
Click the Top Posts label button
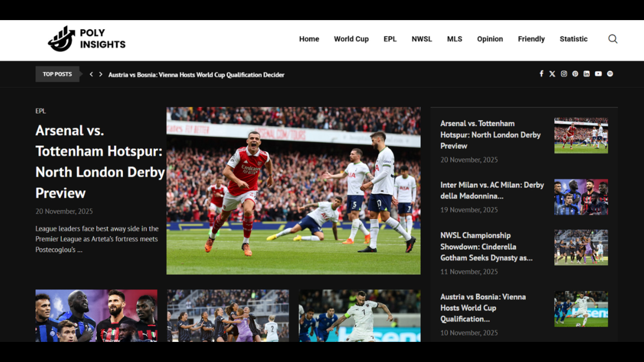[57, 74]
